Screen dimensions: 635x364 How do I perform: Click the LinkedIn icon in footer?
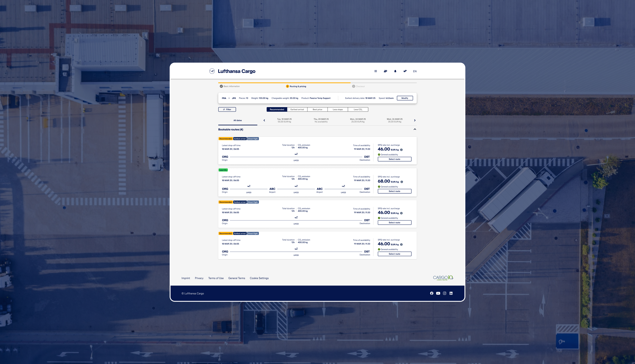[451, 293]
